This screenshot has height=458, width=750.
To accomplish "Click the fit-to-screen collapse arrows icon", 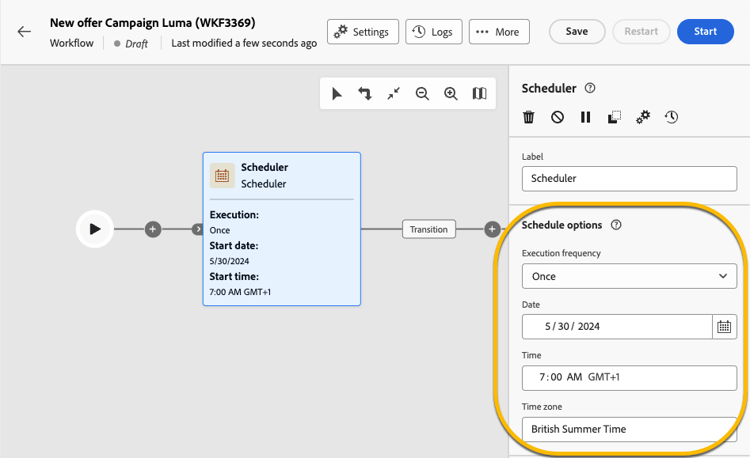I will (394, 93).
